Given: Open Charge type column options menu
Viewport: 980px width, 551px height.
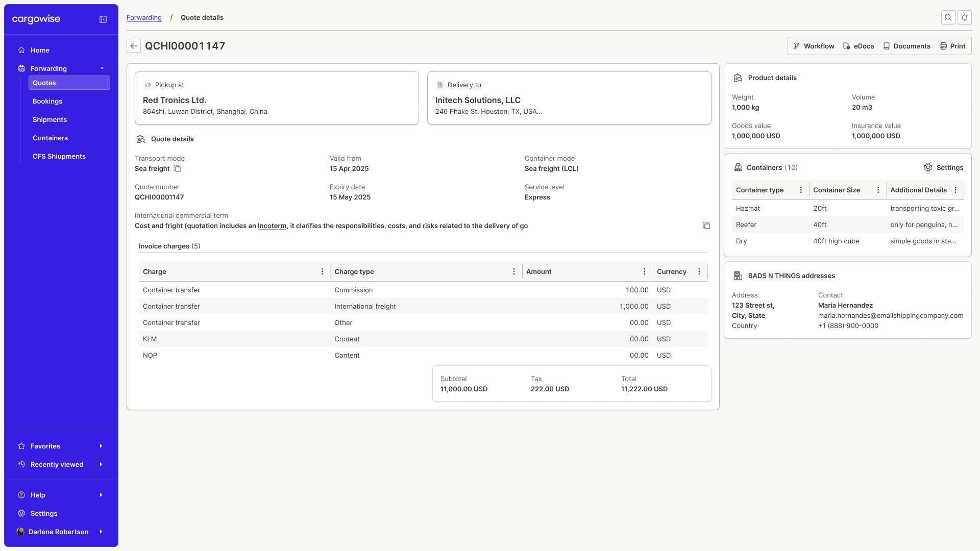Looking at the screenshot, I should [x=514, y=271].
